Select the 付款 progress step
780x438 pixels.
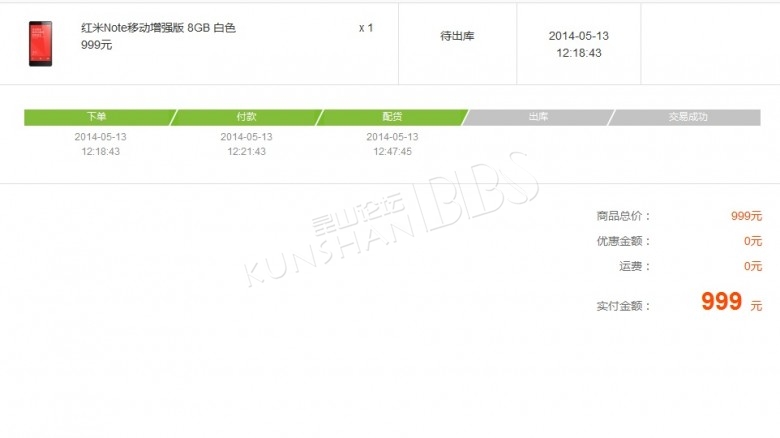246,117
